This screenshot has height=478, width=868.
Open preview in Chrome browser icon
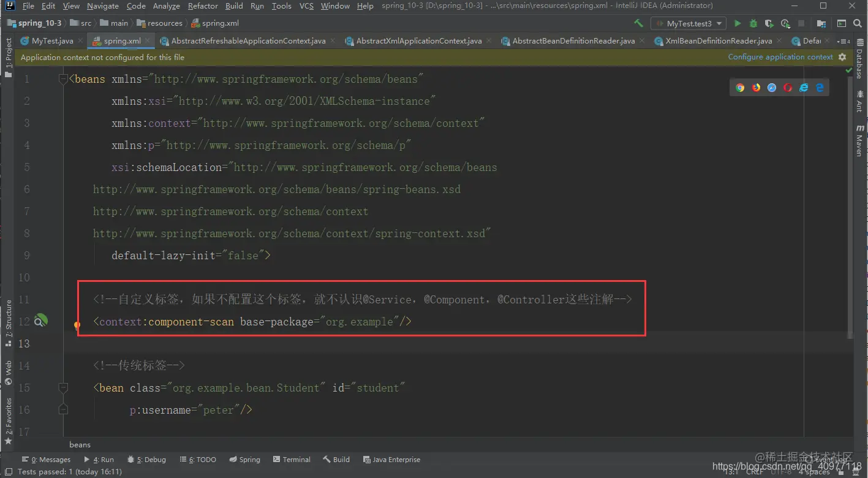pos(740,88)
